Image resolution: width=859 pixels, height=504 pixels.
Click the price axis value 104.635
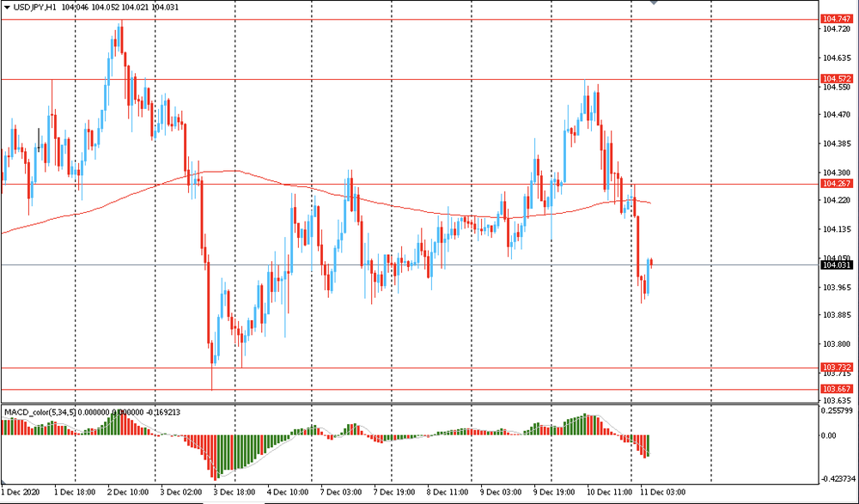click(x=836, y=58)
